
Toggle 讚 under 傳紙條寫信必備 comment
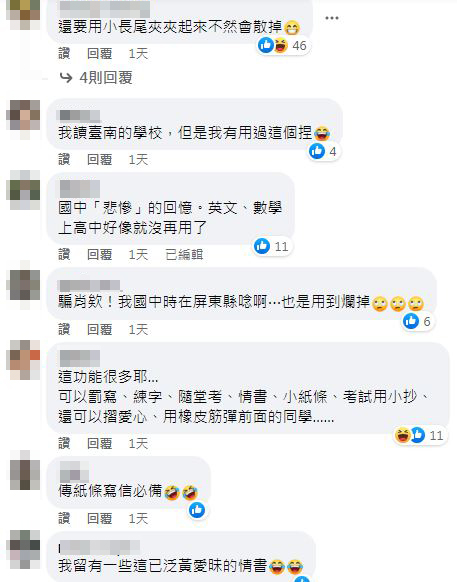coord(64,518)
